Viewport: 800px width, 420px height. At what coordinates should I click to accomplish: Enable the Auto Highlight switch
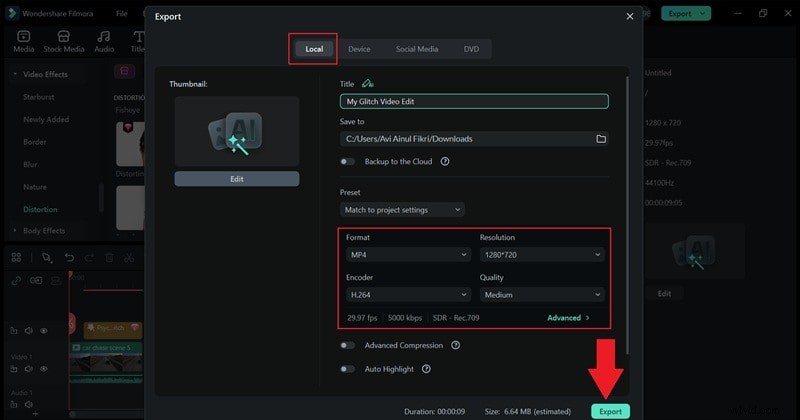[348, 369]
